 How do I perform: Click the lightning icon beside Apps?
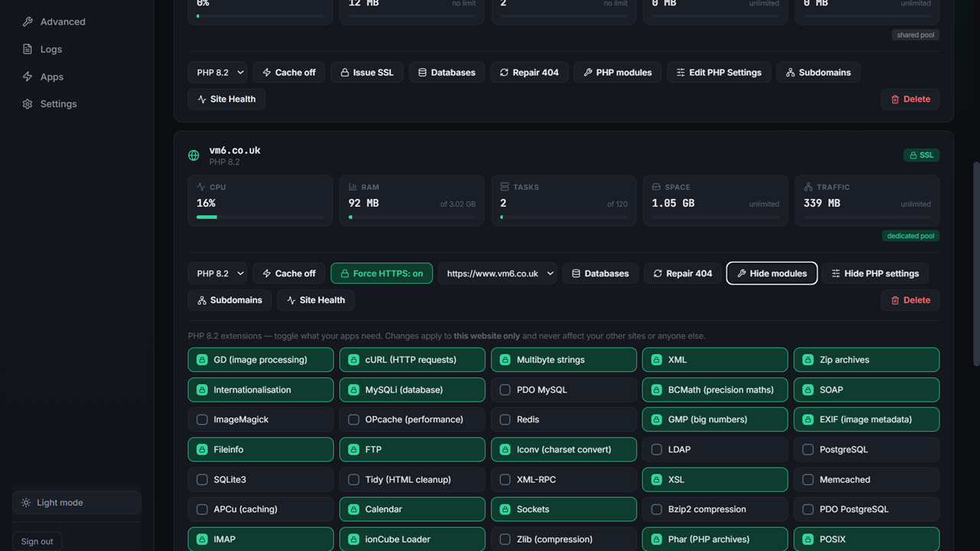click(28, 77)
